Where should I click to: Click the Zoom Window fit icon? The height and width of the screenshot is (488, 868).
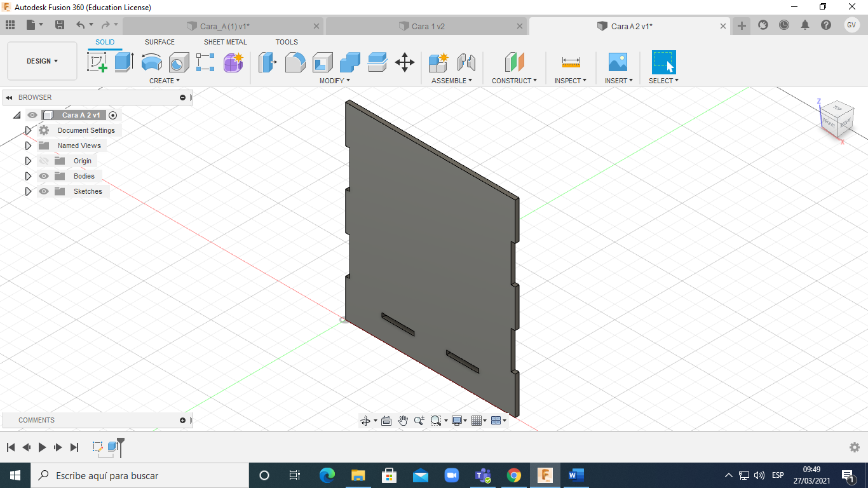coord(436,421)
